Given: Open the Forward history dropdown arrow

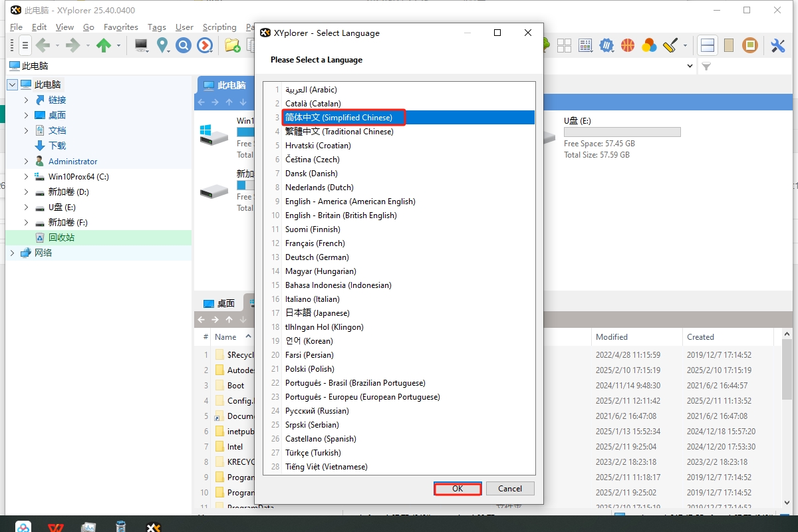Looking at the screenshot, I should pos(88,45).
